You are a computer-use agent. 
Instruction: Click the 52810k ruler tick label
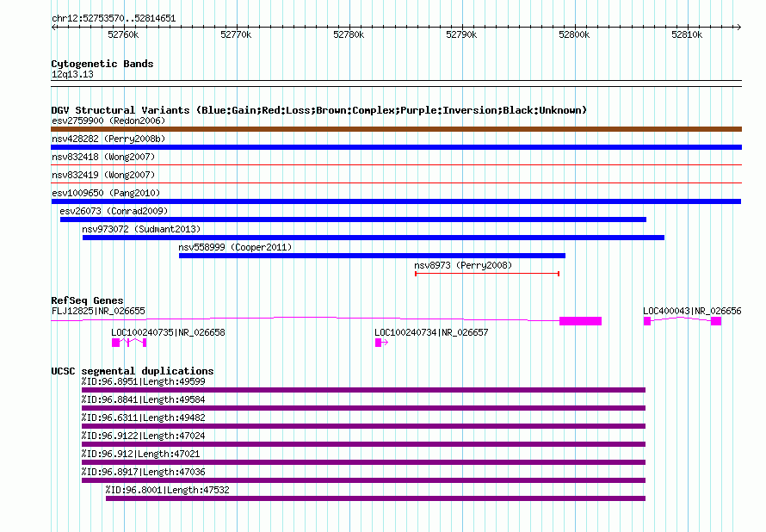(688, 34)
